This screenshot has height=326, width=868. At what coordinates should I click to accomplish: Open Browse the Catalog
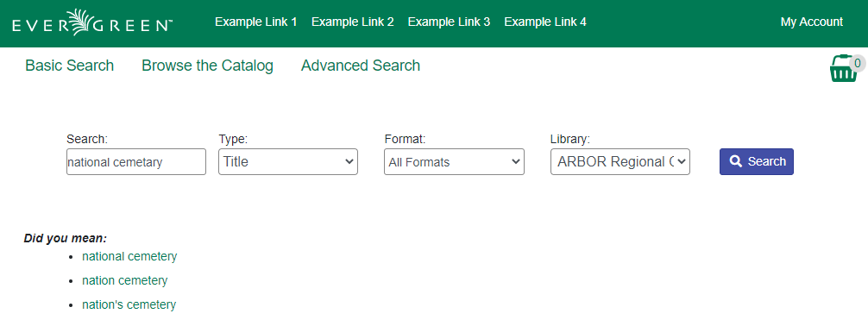(x=208, y=66)
